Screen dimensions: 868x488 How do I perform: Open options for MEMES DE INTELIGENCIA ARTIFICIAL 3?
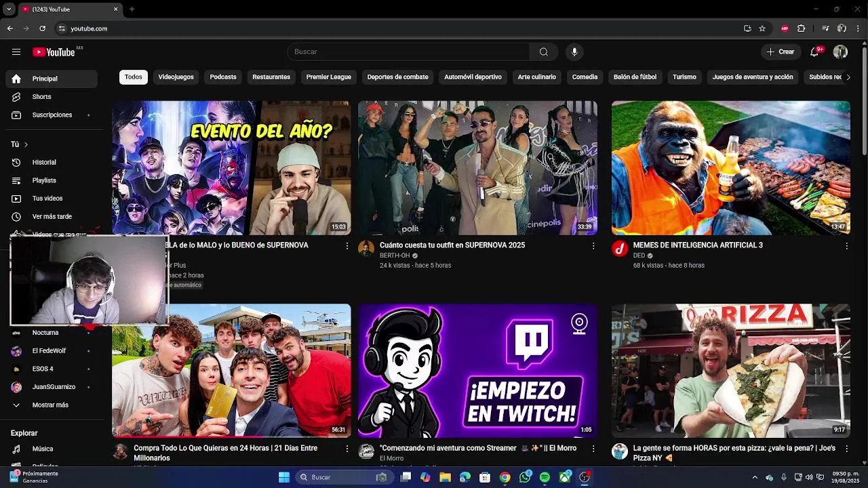tap(846, 246)
